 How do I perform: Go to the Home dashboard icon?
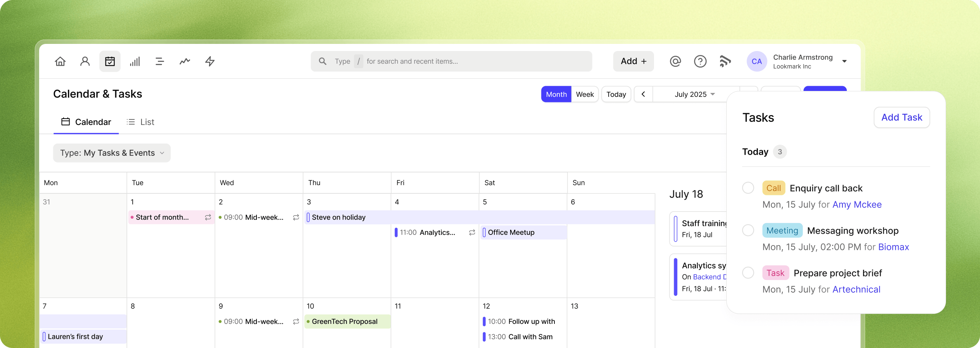(x=60, y=61)
